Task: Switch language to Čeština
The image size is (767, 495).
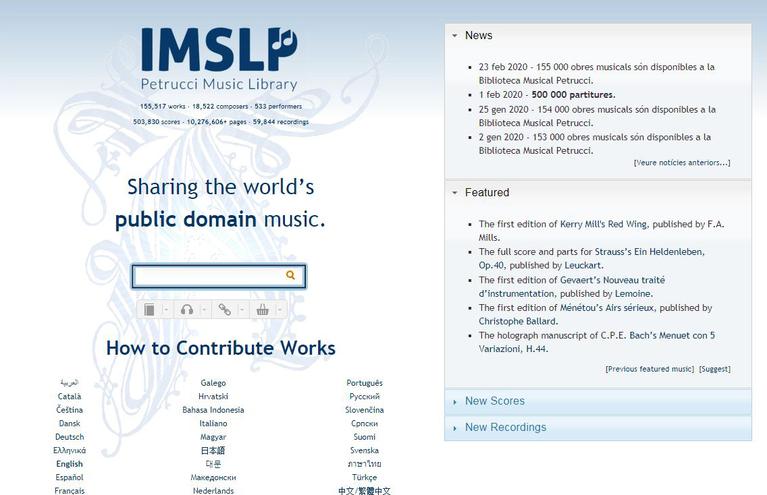Action: [x=69, y=410]
